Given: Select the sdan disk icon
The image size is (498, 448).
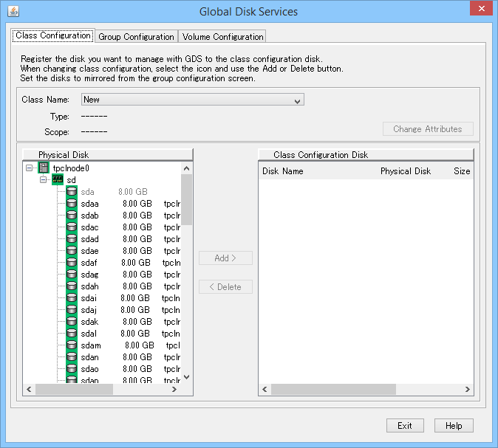Looking at the screenshot, I should tap(72, 356).
